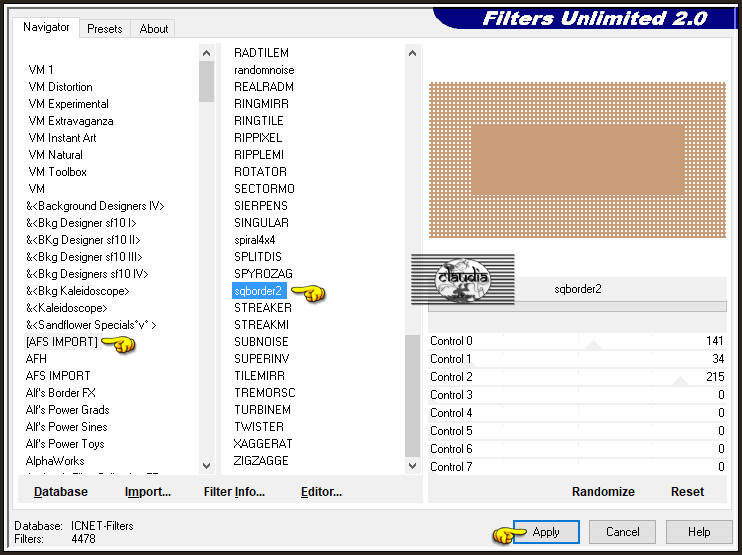Click the category list scrollbar thumb
The width and height of the screenshot is (742, 555).
206,81
